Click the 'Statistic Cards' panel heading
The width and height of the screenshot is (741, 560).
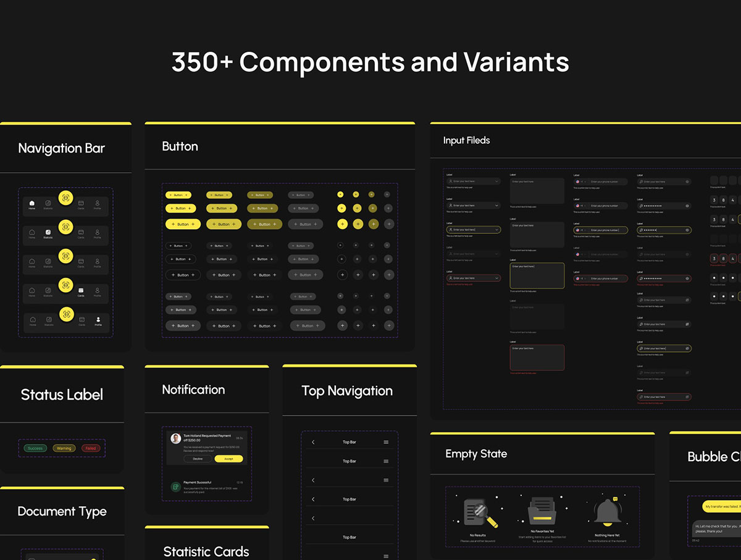pyautogui.click(x=206, y=551)
